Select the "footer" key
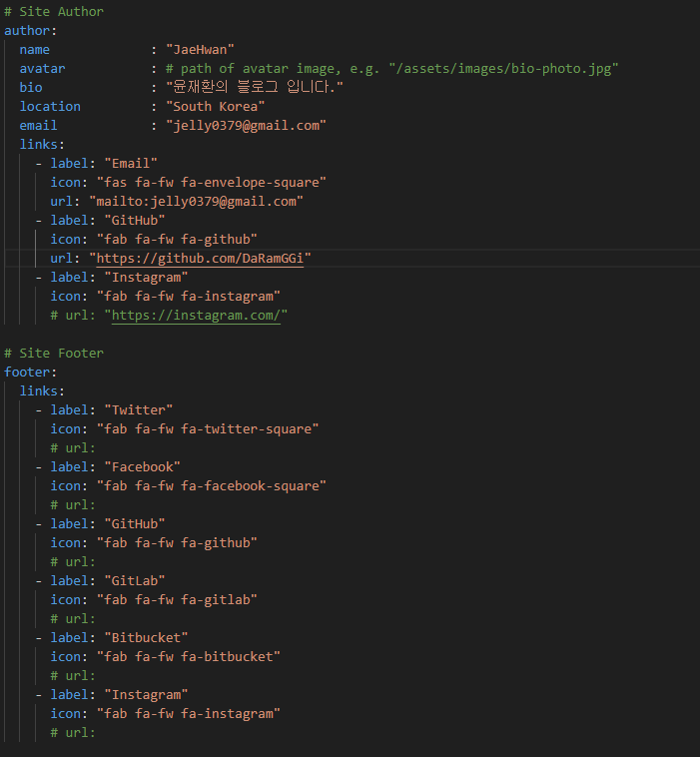 [x=27, y=373]
